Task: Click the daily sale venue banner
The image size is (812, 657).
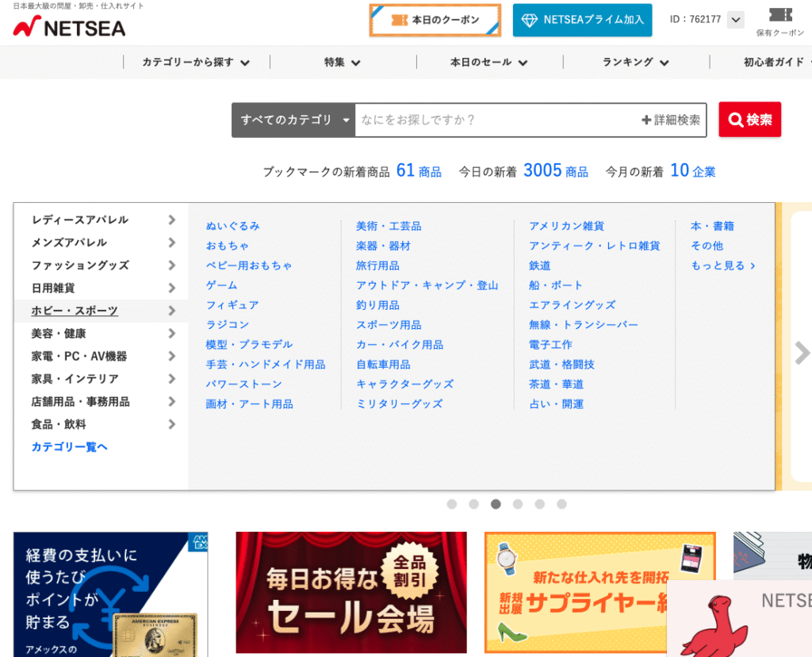Action: point(351,592)
